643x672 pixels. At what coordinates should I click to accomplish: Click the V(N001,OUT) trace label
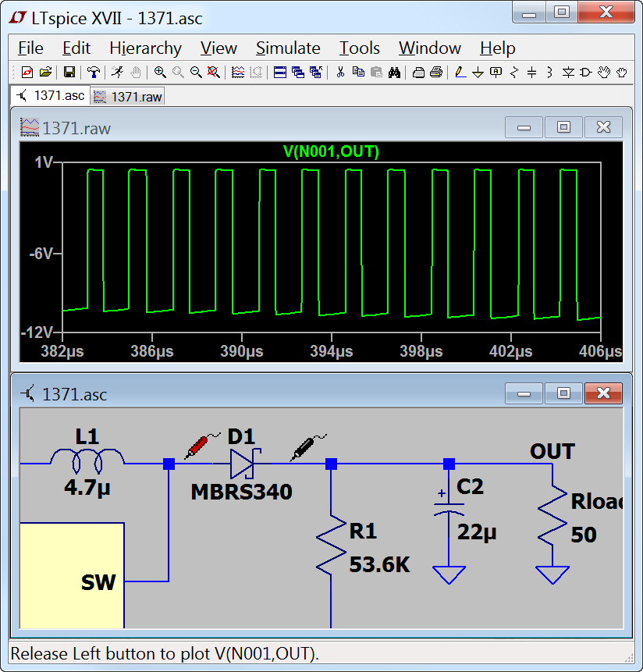[332, 152]
